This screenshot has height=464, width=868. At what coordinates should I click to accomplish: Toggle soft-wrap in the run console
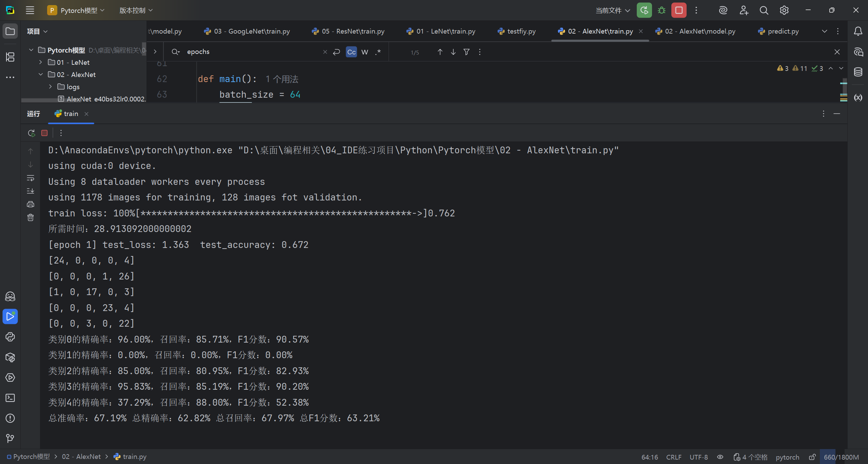(x=31, y=178)
